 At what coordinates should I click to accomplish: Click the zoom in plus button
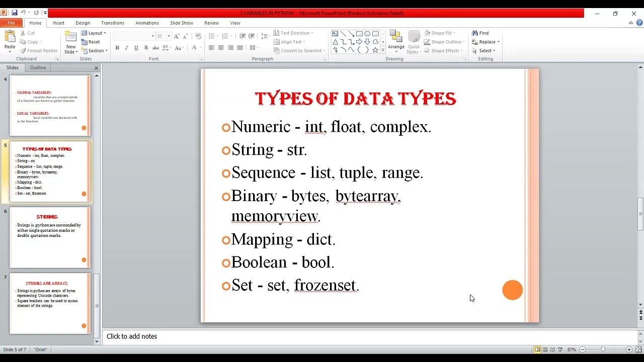tap(629, 349)
